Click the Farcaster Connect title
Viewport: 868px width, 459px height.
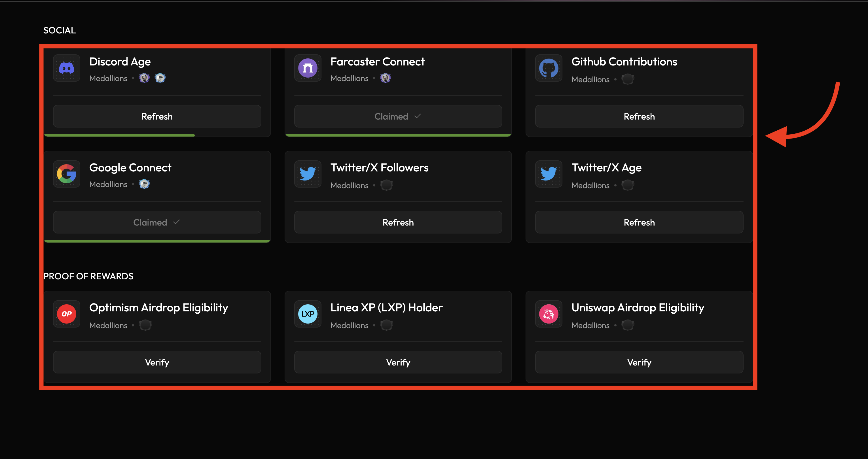[x=377, y=62]
